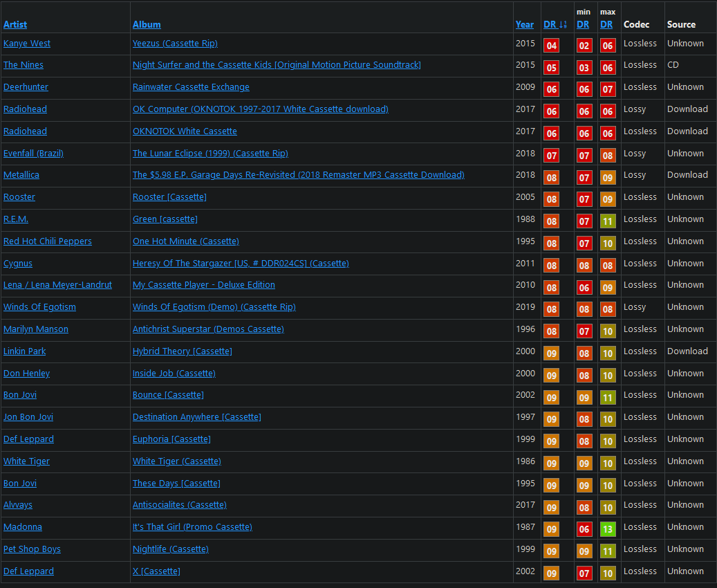Open The Nines artist link

coord(24,65)
